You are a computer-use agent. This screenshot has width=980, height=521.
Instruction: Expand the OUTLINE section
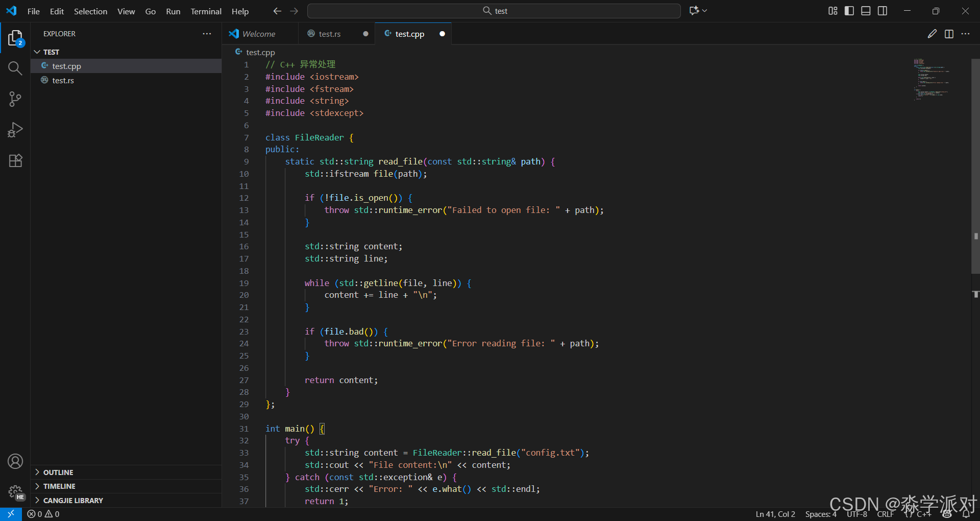[x=126, y=472]
